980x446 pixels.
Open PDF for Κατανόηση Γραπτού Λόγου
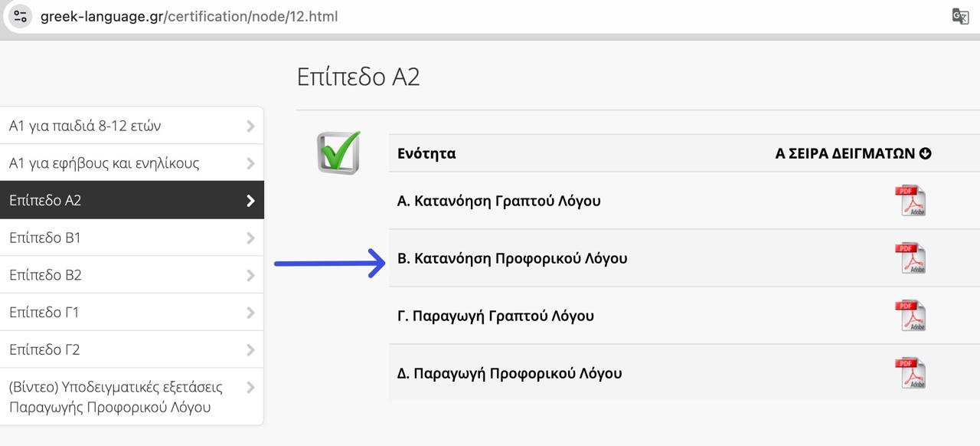[x=910, y=201]
